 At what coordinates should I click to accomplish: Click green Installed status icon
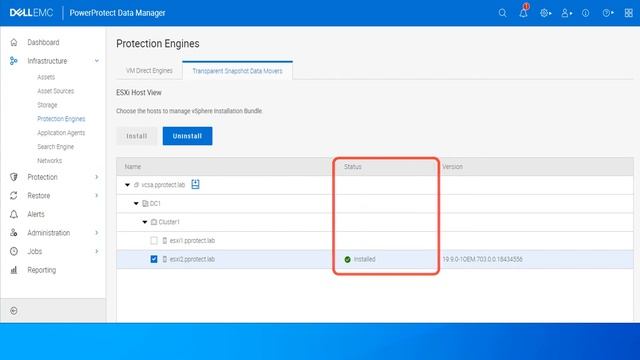point(347,259)
